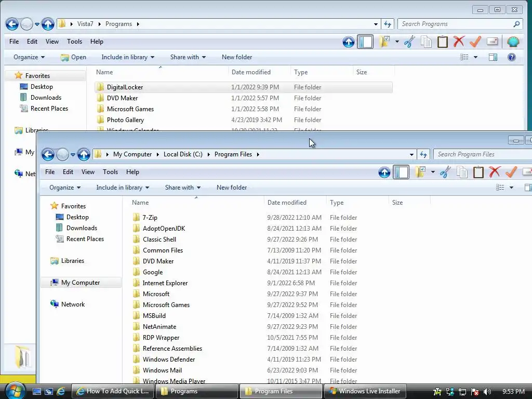This screenshot has height=399, width=532.
Task: Click orange checkmark Properties icon in Programs window
Action: click(x=475, y=42)
